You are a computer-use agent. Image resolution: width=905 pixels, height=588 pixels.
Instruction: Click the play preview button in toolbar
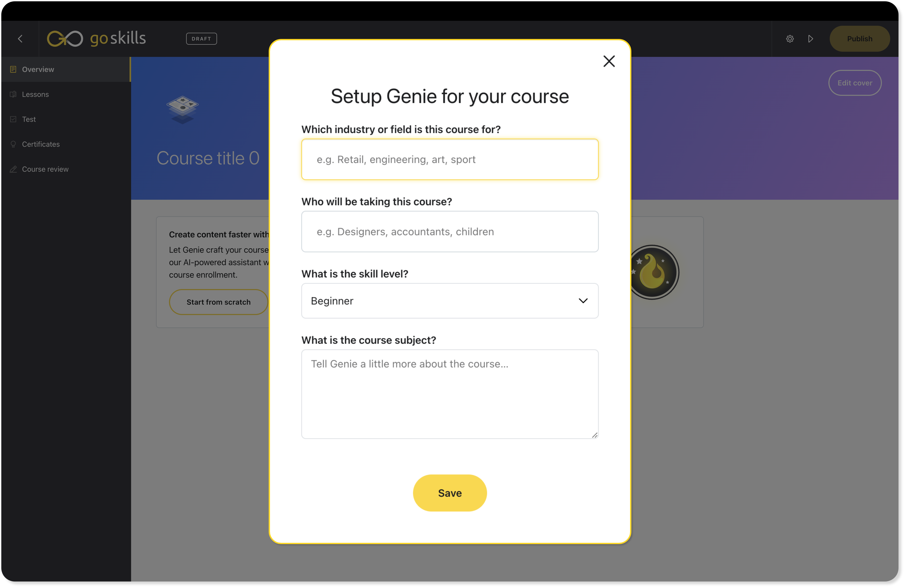pos(811,38)
